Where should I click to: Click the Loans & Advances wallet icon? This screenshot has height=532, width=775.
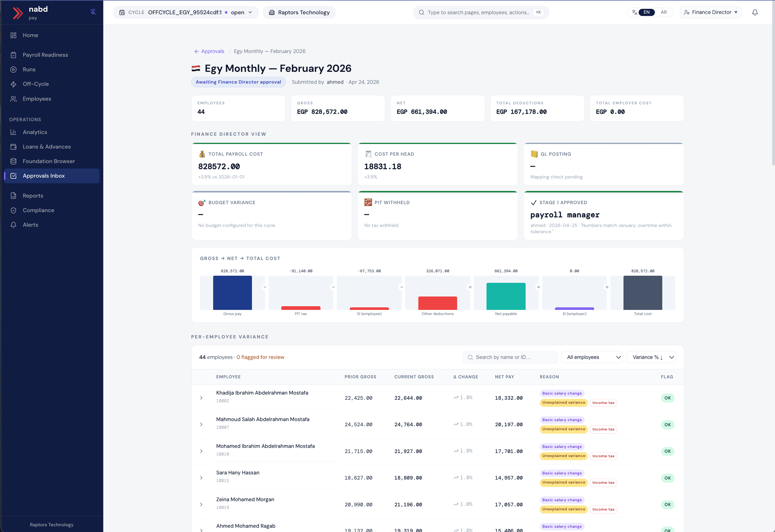(x=13, y=147)
